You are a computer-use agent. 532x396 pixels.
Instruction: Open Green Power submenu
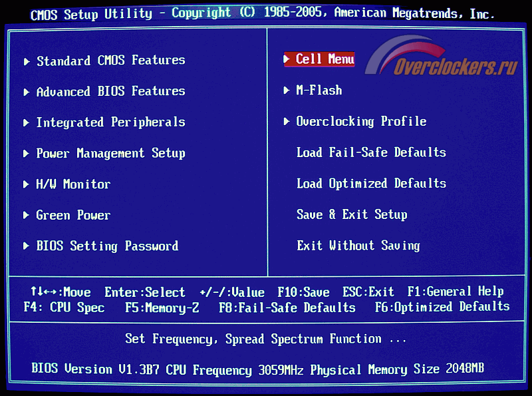point(73,215)
